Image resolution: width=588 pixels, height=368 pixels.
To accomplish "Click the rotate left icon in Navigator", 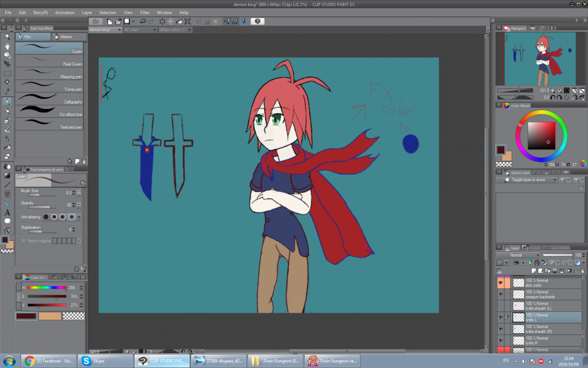I will click(553, 97).
